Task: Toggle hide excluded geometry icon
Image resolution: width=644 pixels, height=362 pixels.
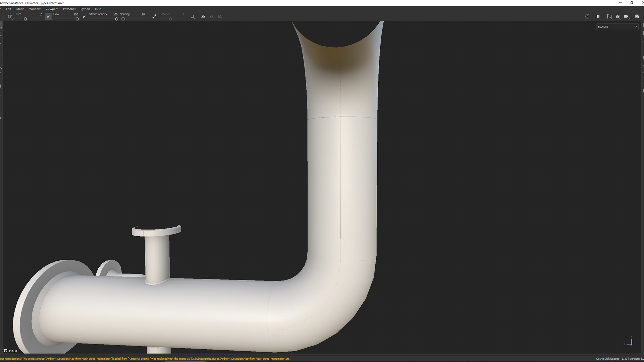Action: pyautogui.click(x=587, y=16)
